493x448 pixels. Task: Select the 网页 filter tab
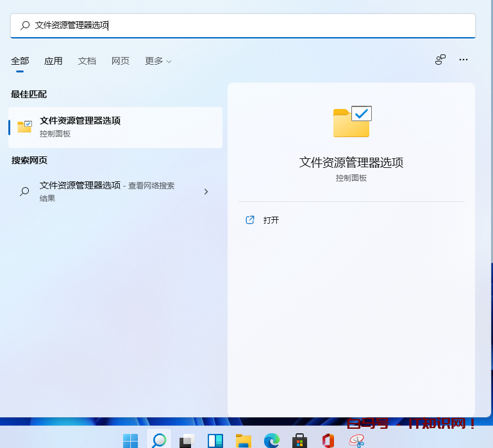(x=121, y=61)
